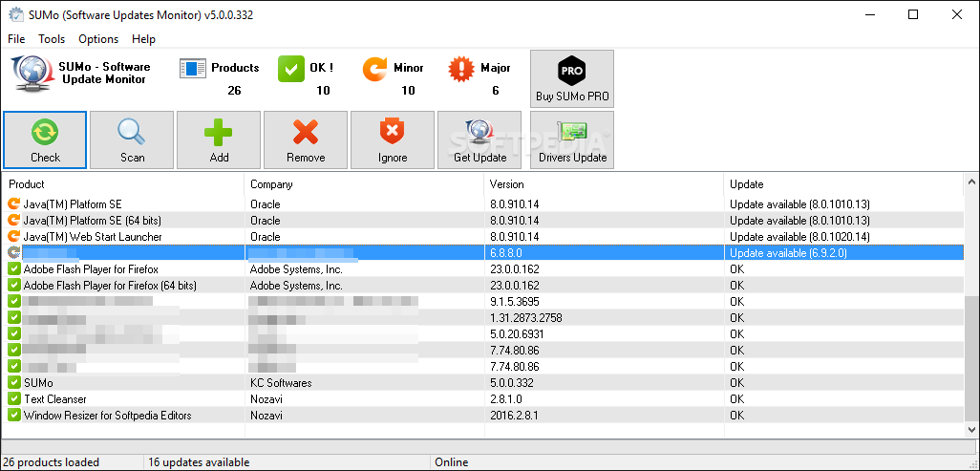Sort list by Company column header
The width and height of the screenshot is (980, 471).
pos(364,184)
